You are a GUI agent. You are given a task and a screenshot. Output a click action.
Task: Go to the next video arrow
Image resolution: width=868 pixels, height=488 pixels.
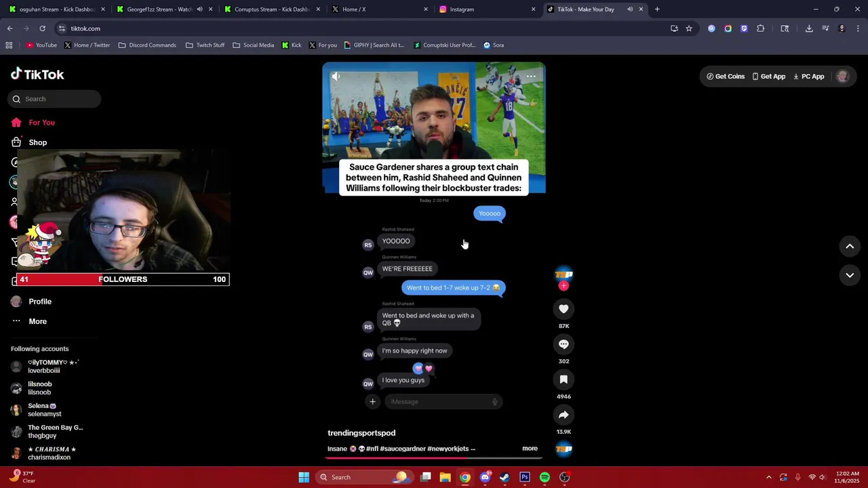850,275
